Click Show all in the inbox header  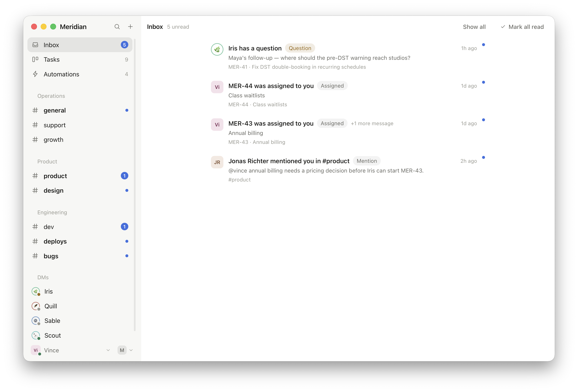474,27
